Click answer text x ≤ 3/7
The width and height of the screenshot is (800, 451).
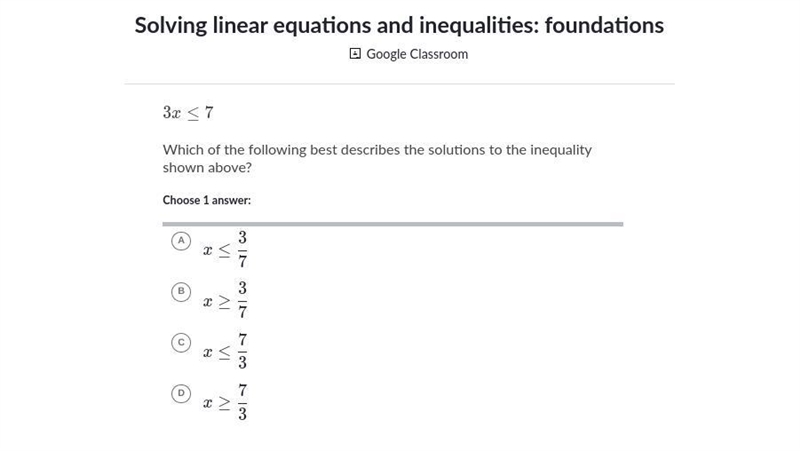click(226, 249)
